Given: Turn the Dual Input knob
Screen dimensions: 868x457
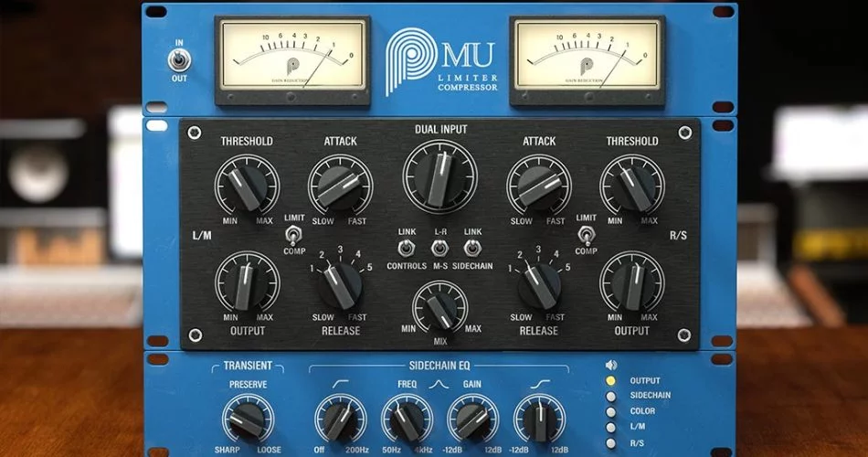Looking at the screenshot, I should [x=440, y=176].
